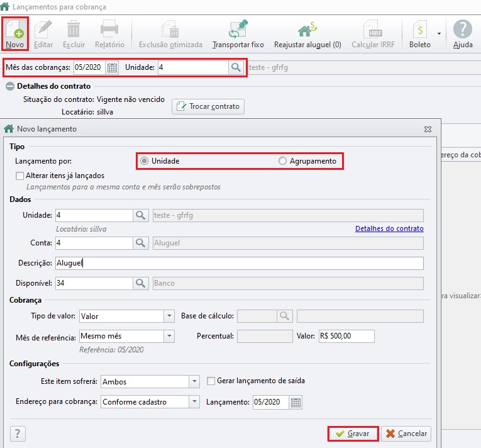481x448 pixels.
Task: Search unit in top Unidade field
Action: coord(236,67)
